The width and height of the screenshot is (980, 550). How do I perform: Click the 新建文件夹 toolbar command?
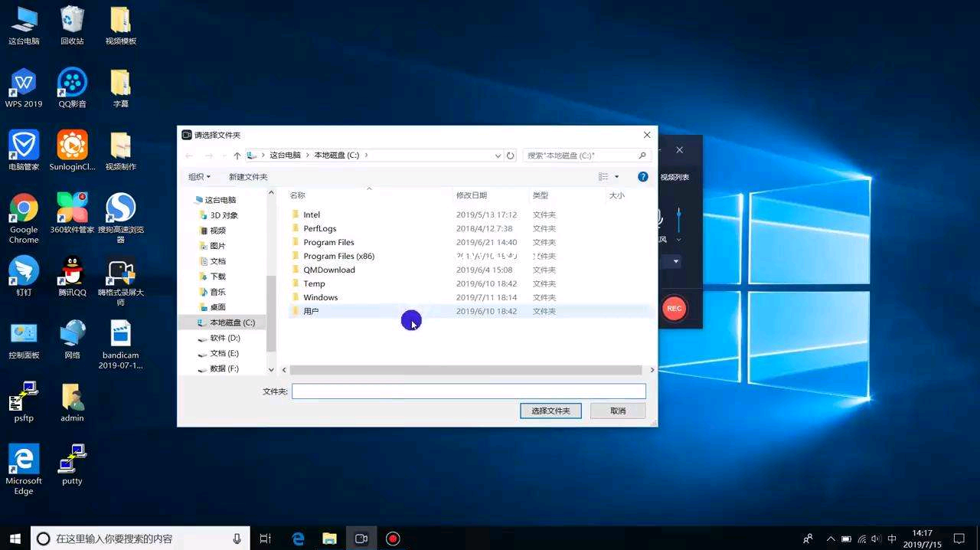pyautogui.click(x=248, y=177)
